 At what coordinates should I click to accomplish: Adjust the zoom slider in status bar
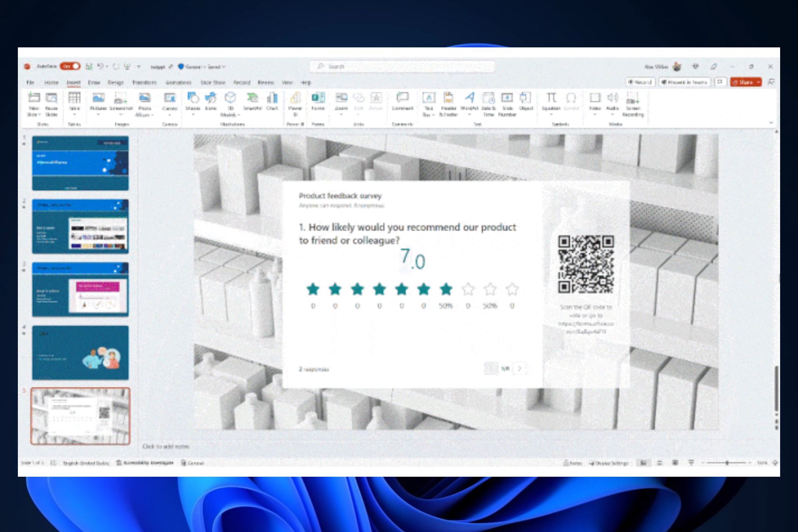coord(727,463)
